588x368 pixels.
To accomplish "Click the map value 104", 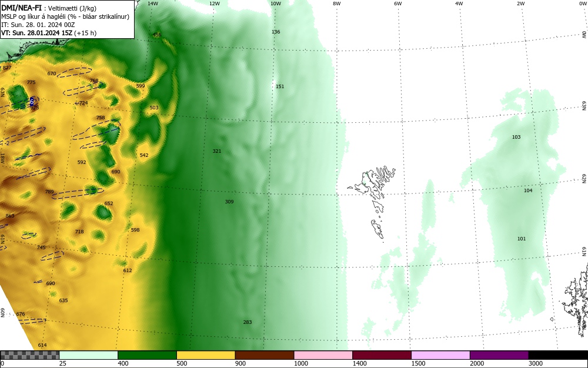I will [528, 190].
